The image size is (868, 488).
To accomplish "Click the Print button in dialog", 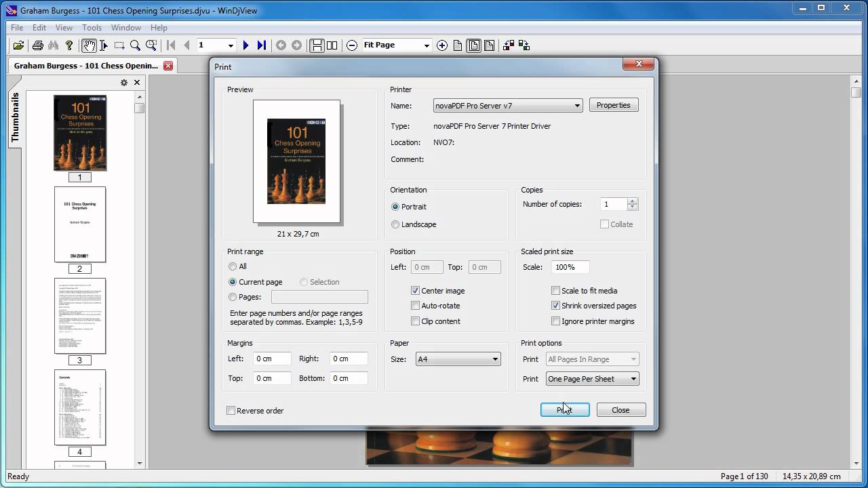I will click(x=565, y=410).
